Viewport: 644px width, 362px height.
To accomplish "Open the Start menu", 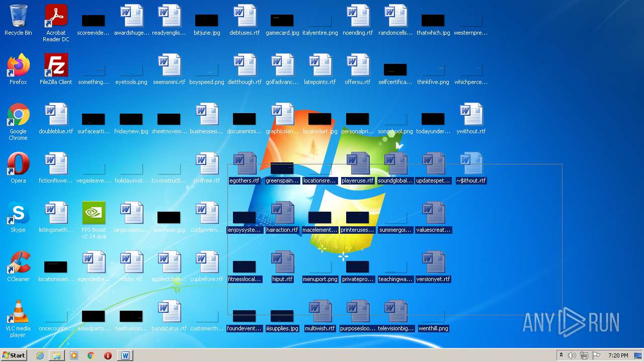I will coord(14,355).
